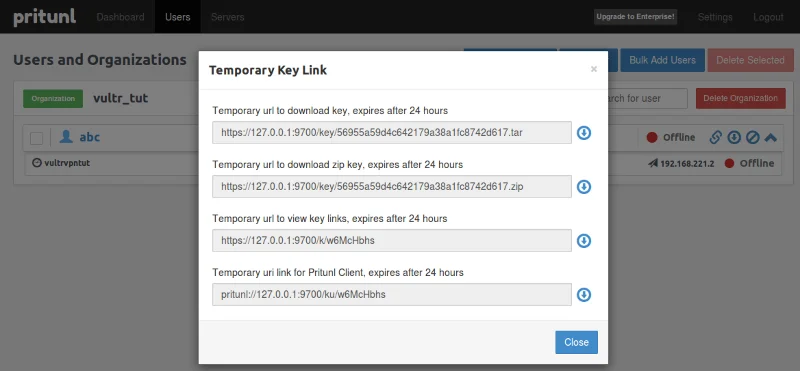Click the icon beside the view key links url

tap(584, 240)
